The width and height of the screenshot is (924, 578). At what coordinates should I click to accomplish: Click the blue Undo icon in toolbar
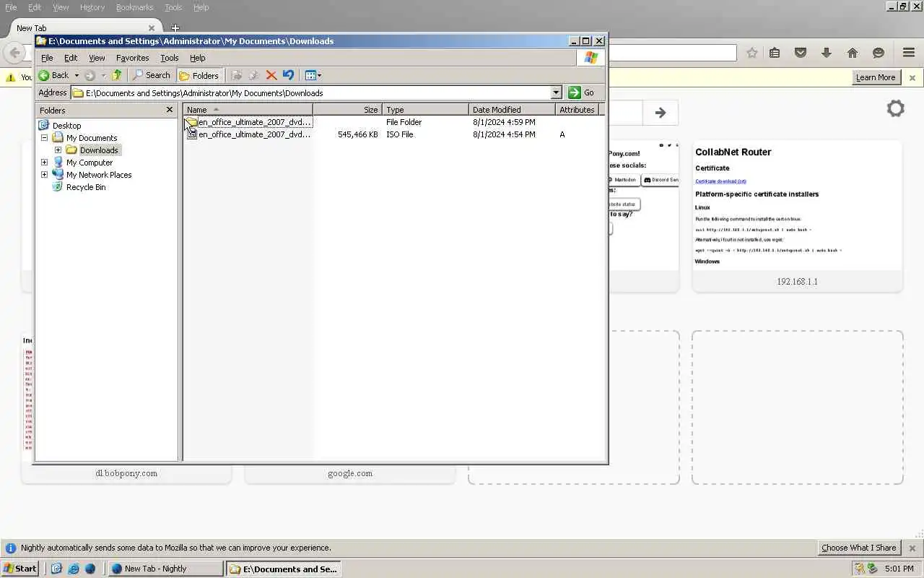[x=289, y=75]
